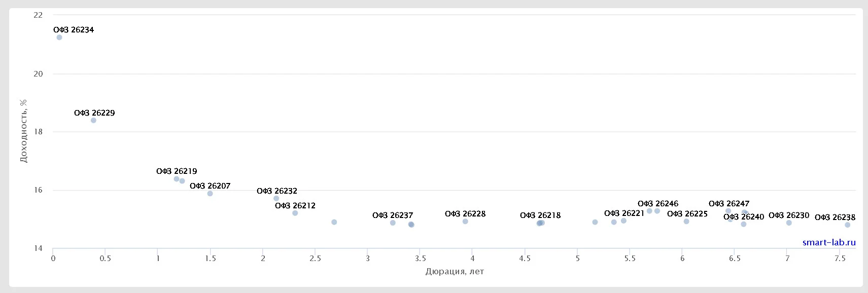Select the ОФЗ 26240 label

[744, 217]
